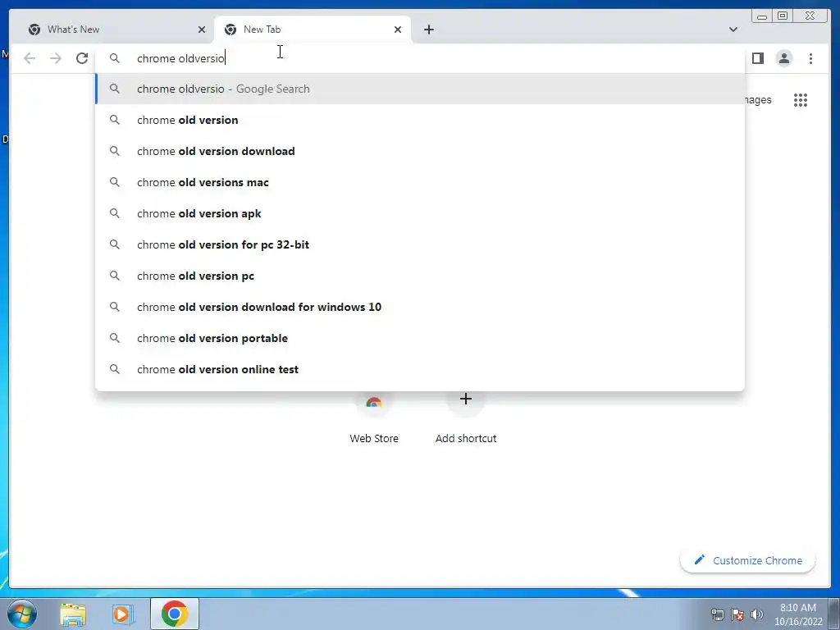The image size is (840, 630).
Task: Open the Web Store shortcut
Action: pyautogui.click(x=374, y=421)
